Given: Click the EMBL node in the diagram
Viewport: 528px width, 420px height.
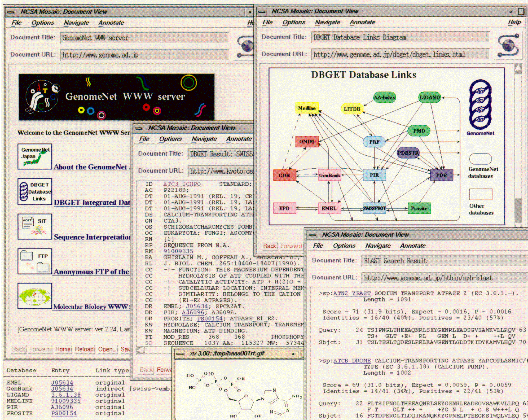Looking at the screenshot, I should coord(329,208).
